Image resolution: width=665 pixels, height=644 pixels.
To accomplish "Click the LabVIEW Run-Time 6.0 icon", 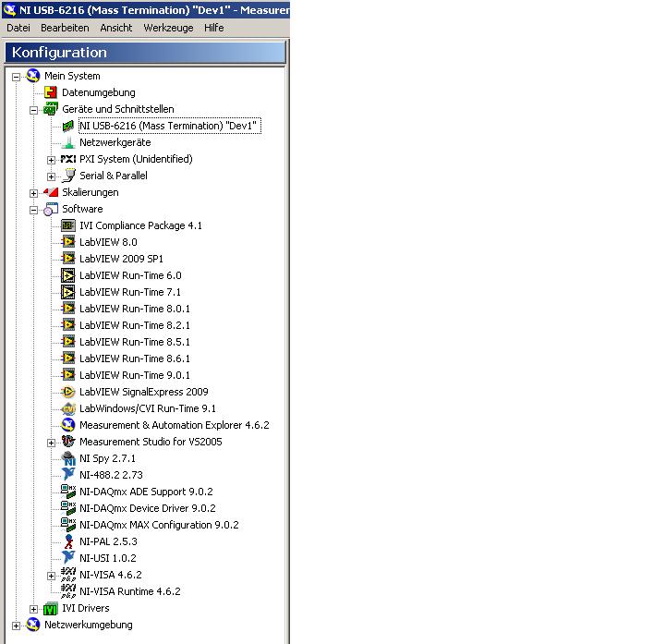I will [x=67, y=275].
